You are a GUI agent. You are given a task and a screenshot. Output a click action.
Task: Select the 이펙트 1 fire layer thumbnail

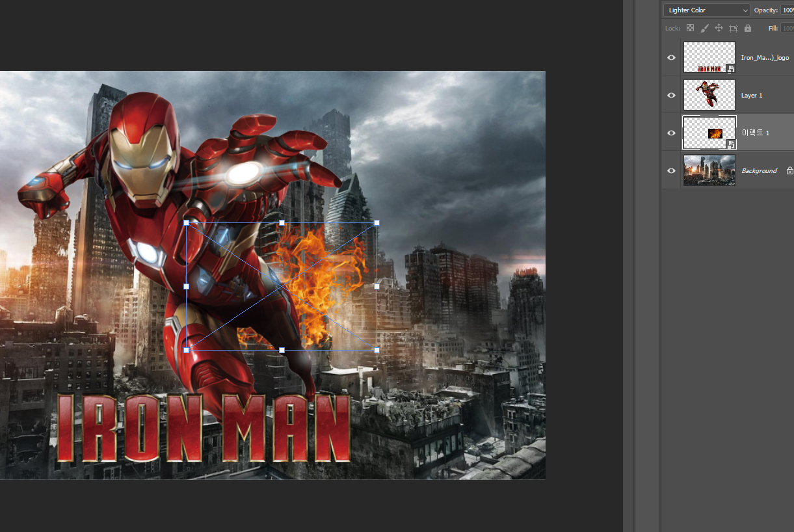click(x=709, y=133)
